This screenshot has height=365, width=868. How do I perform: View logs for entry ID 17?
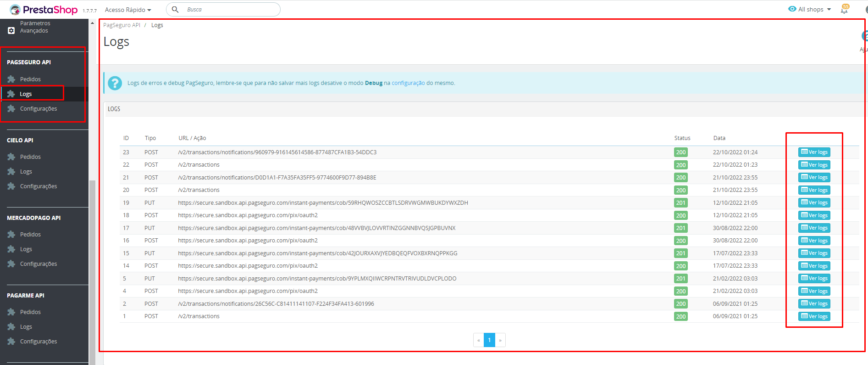coord(814,228)
